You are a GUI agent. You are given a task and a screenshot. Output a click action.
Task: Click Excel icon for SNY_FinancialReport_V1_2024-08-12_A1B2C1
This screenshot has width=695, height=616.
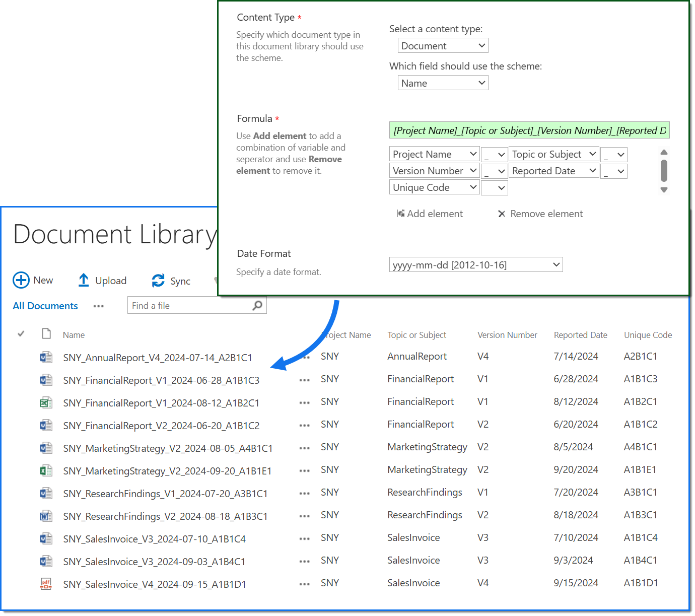point(46,402)
